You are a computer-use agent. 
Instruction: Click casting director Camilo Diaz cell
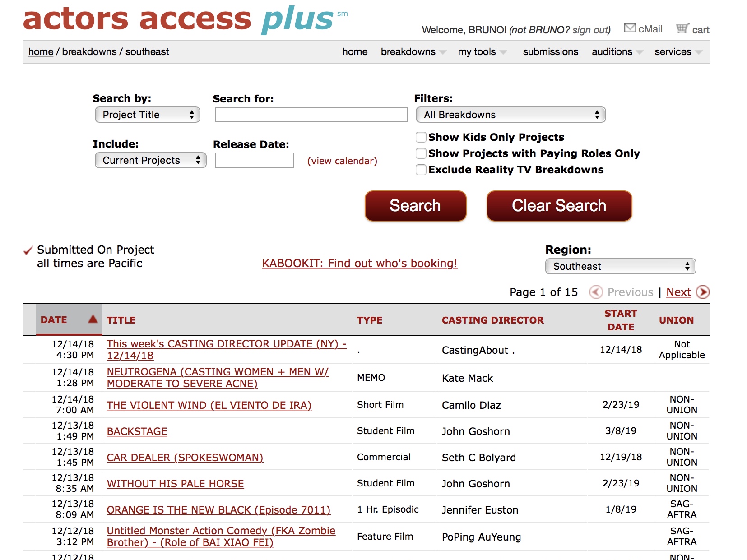tap(471, 405)
